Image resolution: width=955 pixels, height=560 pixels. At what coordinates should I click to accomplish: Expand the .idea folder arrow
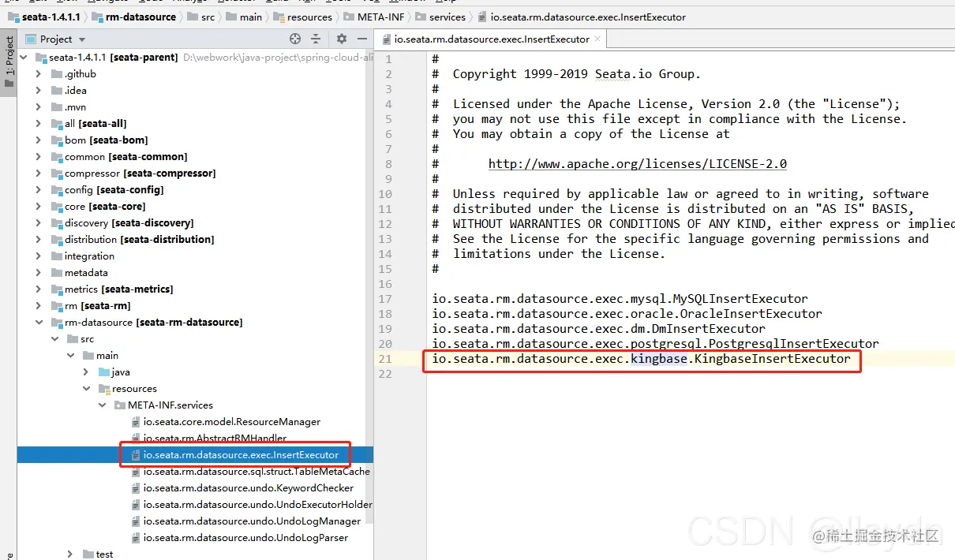[38, 91]
